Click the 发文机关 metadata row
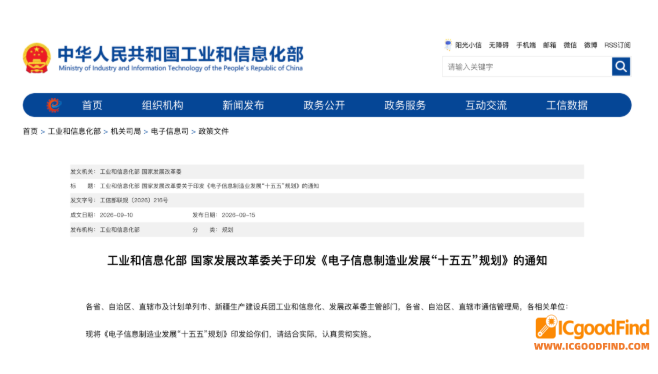Image resolution: width=658 pixels, height=374 pixels. coord(327,172)
